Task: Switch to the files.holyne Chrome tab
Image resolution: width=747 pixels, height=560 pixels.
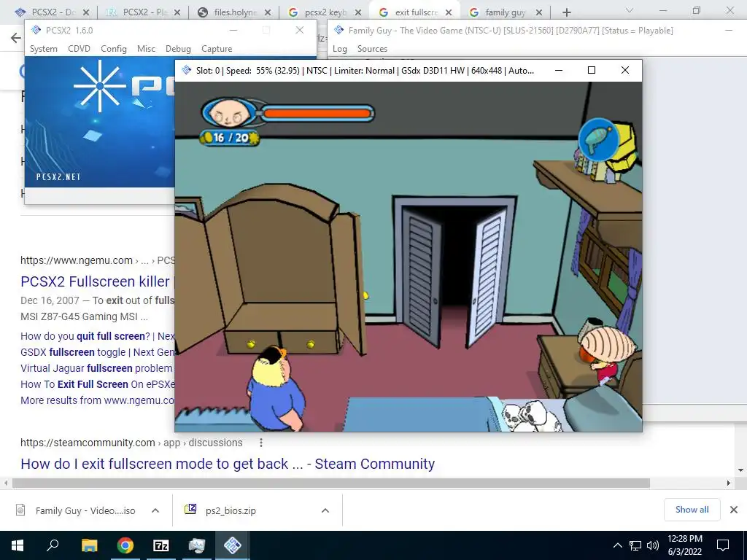Action: point(233,12)
